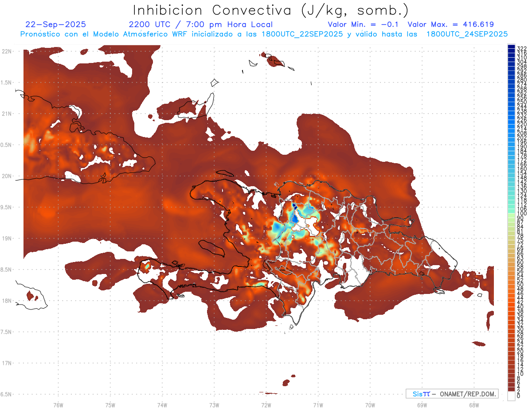Click the 70W longitude axis label

pyautogui.click(x=370, y=404)
